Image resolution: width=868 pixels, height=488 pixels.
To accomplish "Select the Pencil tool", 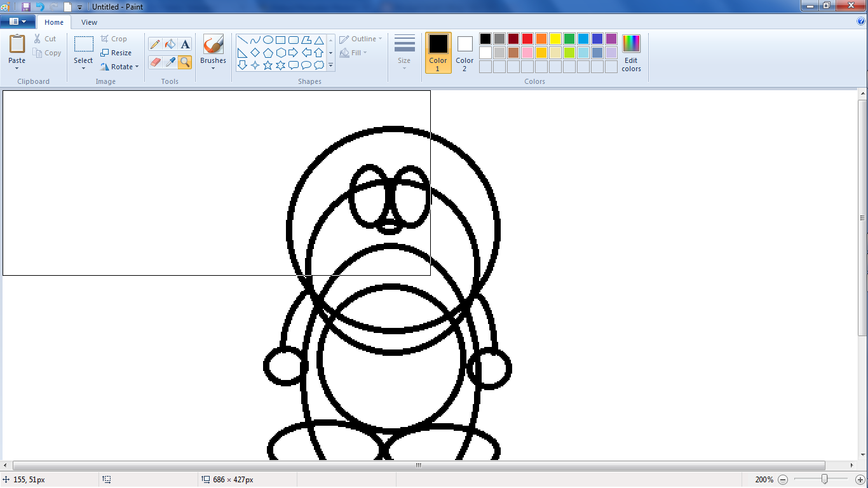I will point(155,44).
